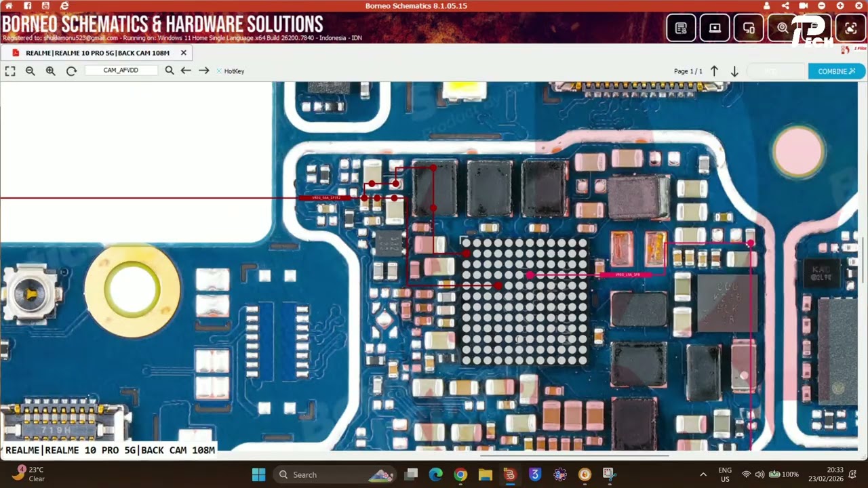This screenshot has width=868, height=488.
Task: Go to the previous search result arrow
Action: pos(186,70)
